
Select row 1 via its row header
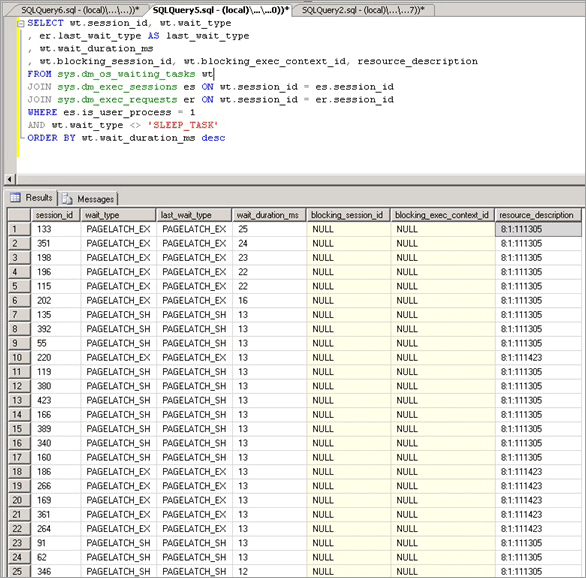point(19,229)
